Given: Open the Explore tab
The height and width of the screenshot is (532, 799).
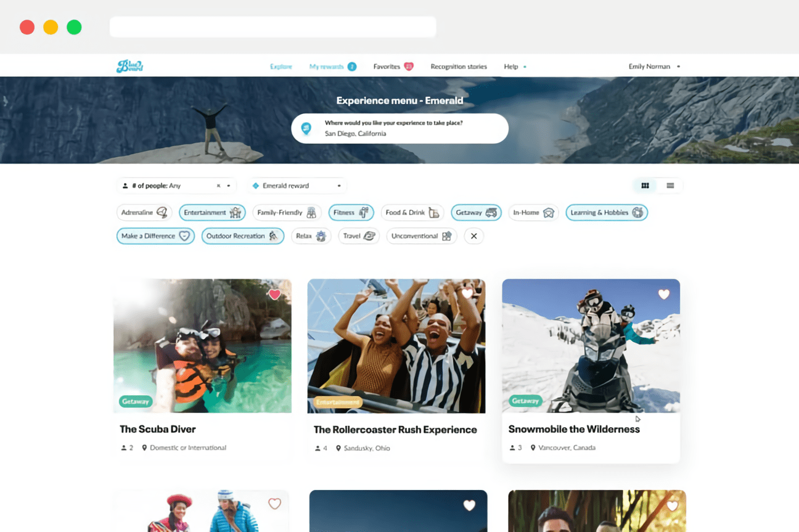Looking at the screenshot, I should pyautogui.click(x=281, y=67).
